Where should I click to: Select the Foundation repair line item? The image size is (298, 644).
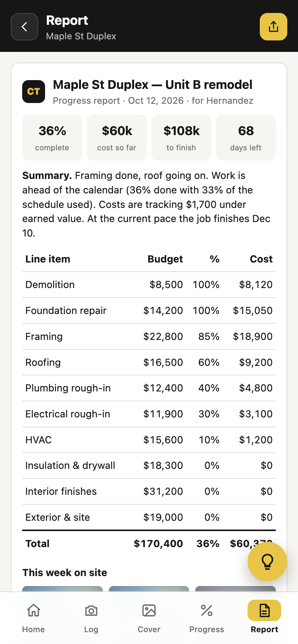click(149, 311)
